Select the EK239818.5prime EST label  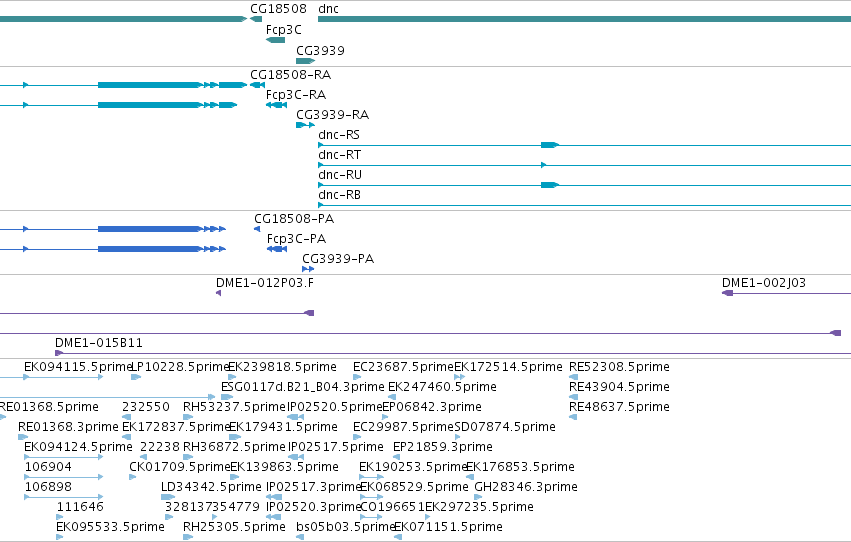point(282,367)
